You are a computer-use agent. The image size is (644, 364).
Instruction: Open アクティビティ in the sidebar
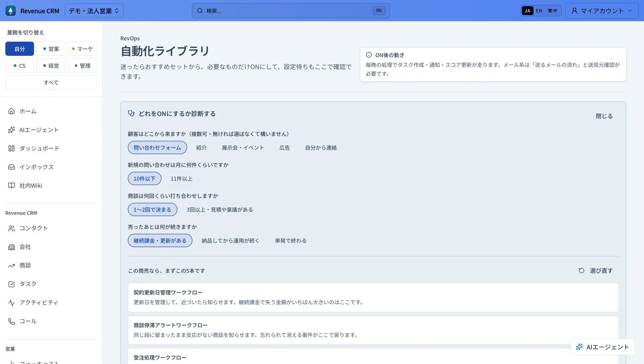(x=51, y=302)
